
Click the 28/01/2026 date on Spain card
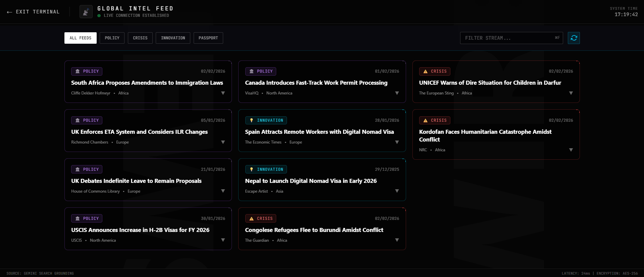click(387, 120)
